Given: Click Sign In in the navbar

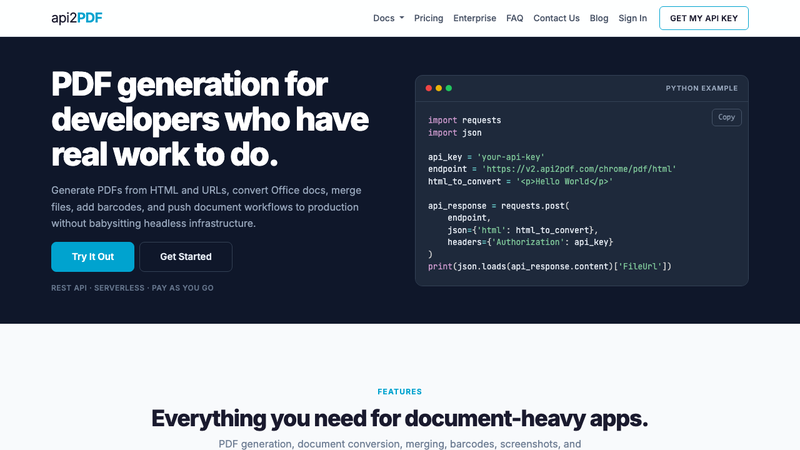Looking at the screenshot, I should (633, 18).
